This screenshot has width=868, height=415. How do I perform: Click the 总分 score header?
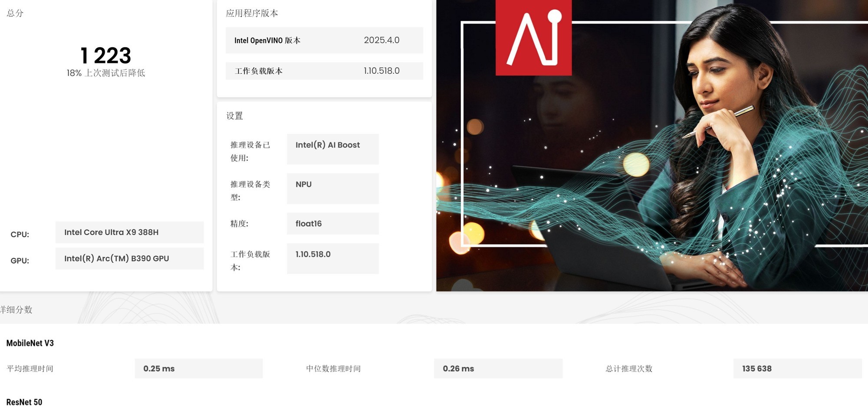coord(13,13)
